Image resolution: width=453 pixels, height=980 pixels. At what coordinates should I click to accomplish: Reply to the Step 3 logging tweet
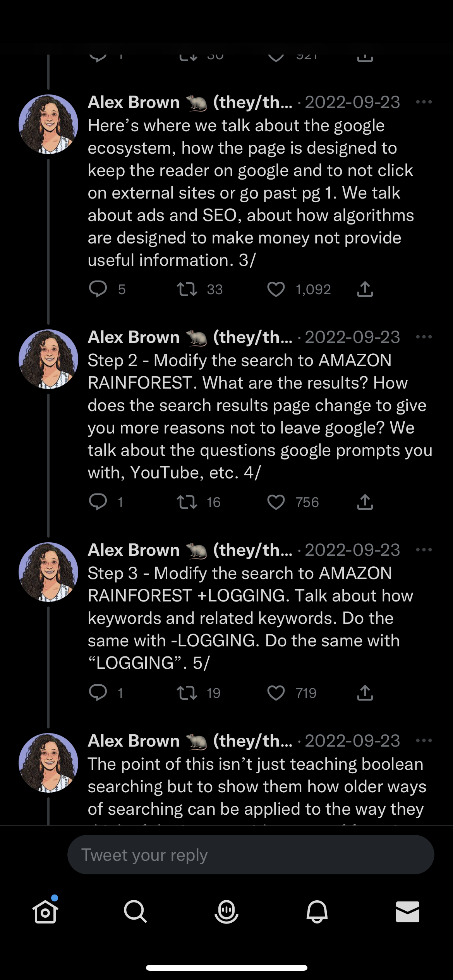pyautogui.click(x=98, y=692)
